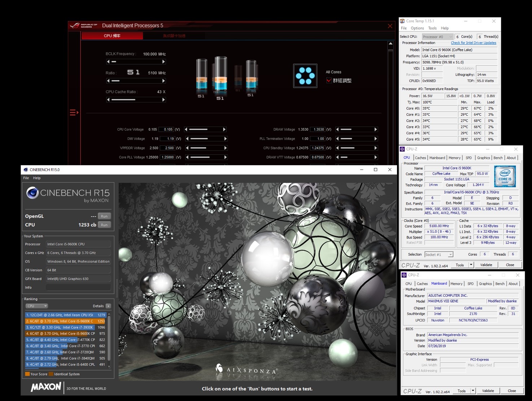Decrease CPU Core Voltage with left arrow
532x401 pixels.
(x=186, y=129)
